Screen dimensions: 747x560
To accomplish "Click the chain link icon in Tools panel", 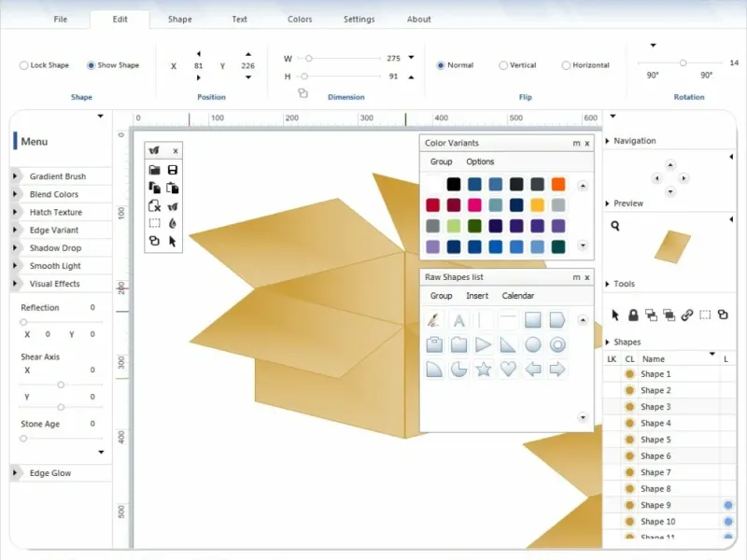I will click(x=687, y=315).
